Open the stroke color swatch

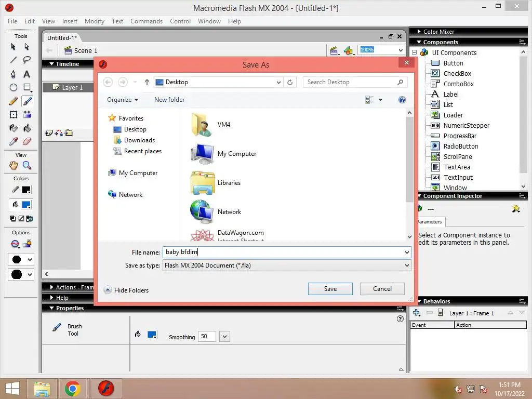point(26,190)
